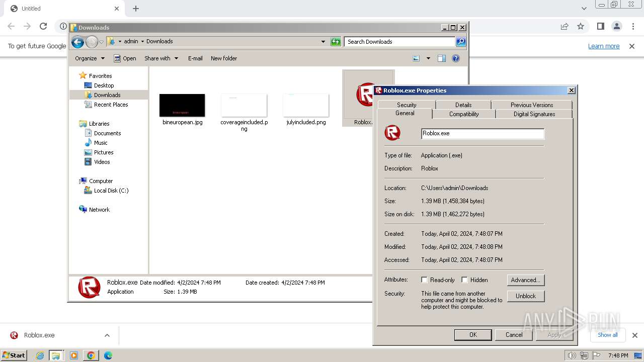Switch to Previous Versions tab
This screenshot has width=644, height=362.
(x=532, y=105)
